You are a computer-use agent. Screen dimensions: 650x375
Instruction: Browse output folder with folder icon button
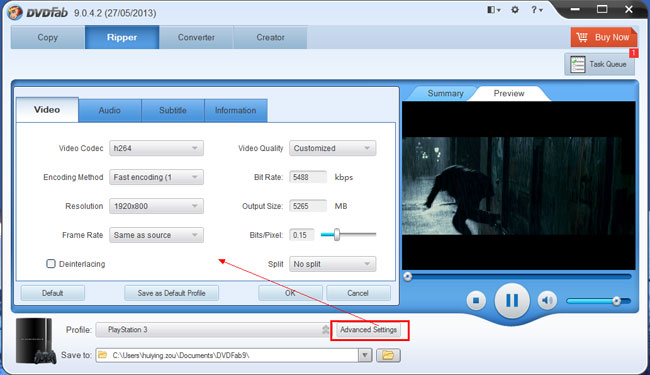click(388, 355)
